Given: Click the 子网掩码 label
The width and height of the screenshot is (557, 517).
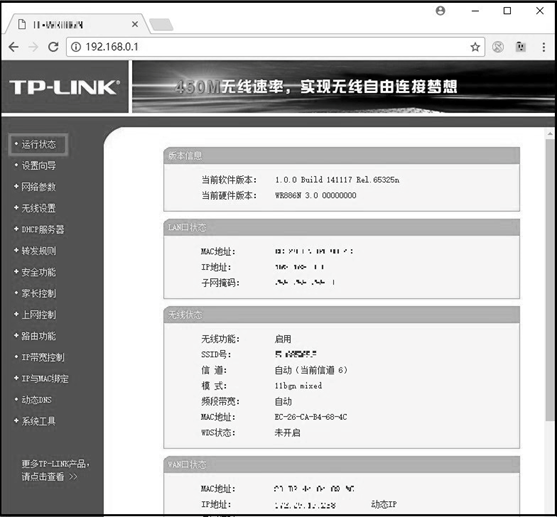Looking at the screenshot, I should 220,283.
